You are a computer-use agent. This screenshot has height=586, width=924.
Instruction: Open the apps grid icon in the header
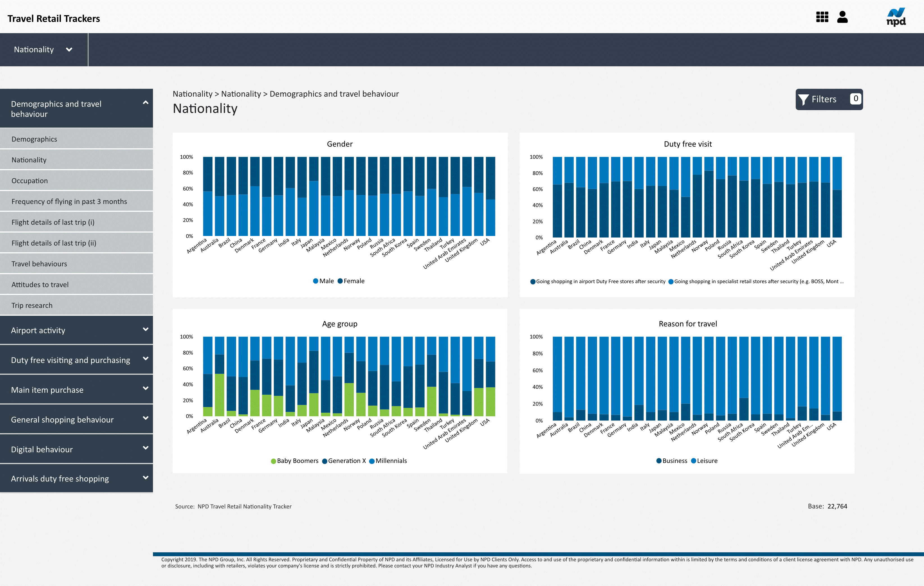(822, 17)
